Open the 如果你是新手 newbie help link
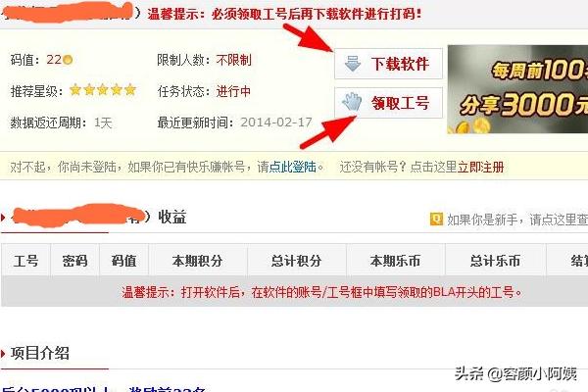Screen dimensions: 588x392 (x=517, y=220)
